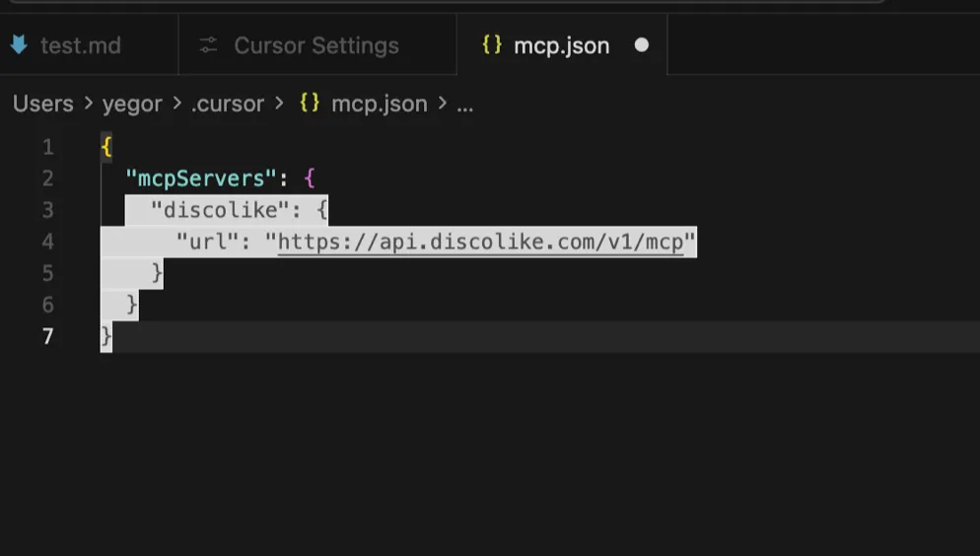This screenshot has width=980, height=556.
Task: Click the settings sliders icon on Cursor Settings tab
Action: 208,45
